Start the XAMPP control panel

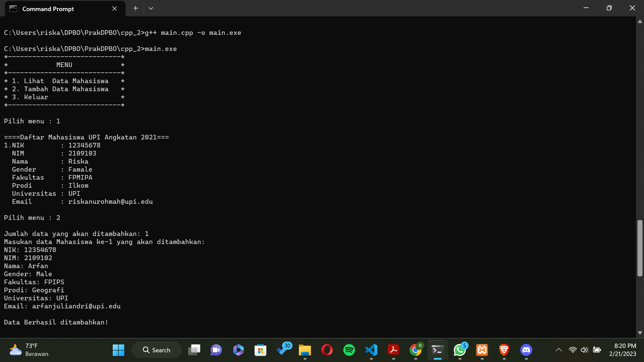tap(482, 350)
